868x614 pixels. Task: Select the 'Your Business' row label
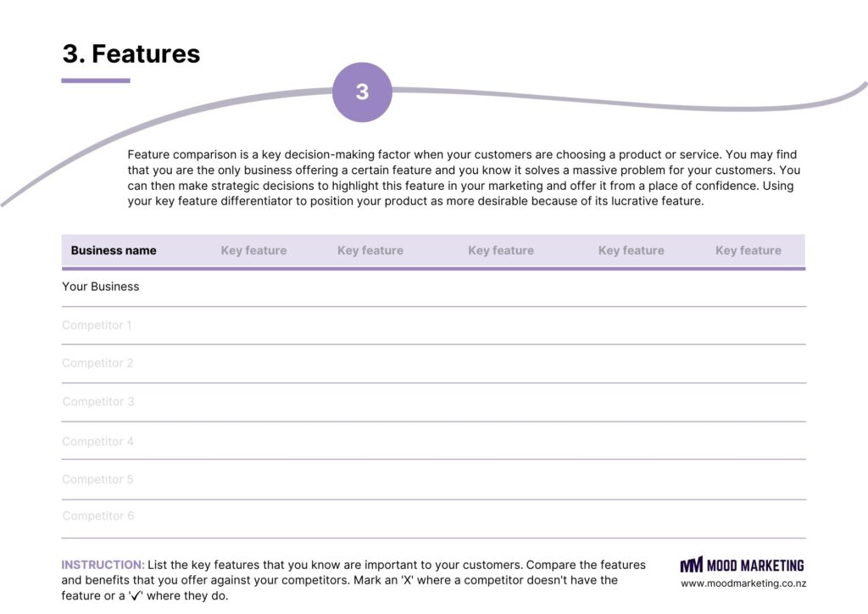tap(101, 287)
